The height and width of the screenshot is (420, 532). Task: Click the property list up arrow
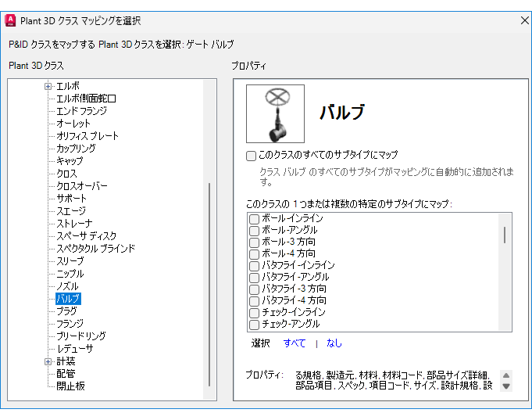point(506,375)
